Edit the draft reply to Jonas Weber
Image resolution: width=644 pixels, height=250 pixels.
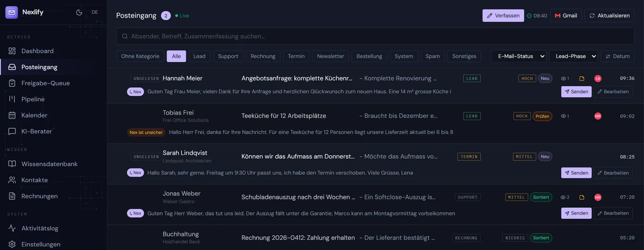[613, 213]
